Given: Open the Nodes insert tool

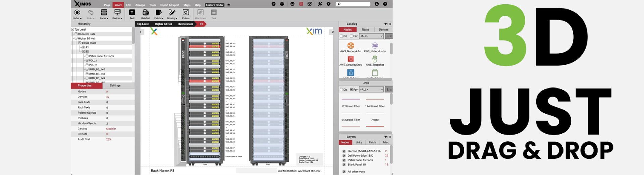Looking at the screenshot, I should coord(77,14).
